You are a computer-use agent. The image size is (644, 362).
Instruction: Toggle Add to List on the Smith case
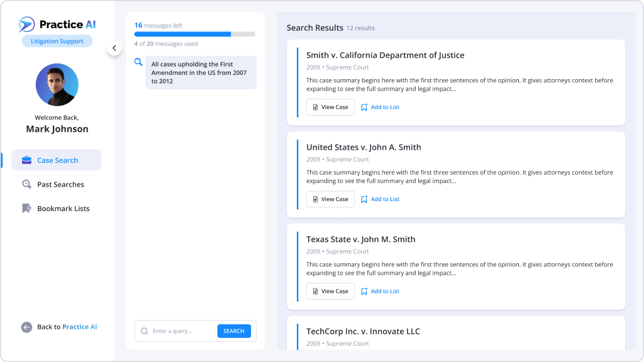tap(380, 107)
